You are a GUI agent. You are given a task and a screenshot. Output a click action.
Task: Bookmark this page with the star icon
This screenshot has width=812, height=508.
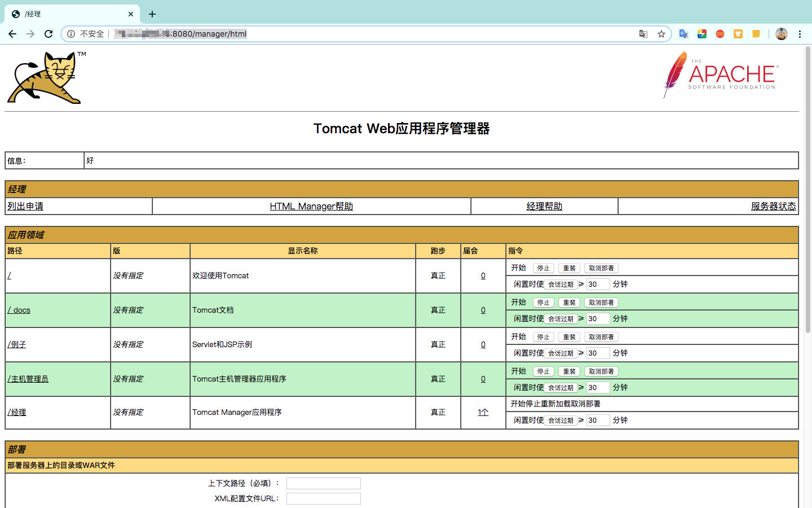(x=661, y=34)
